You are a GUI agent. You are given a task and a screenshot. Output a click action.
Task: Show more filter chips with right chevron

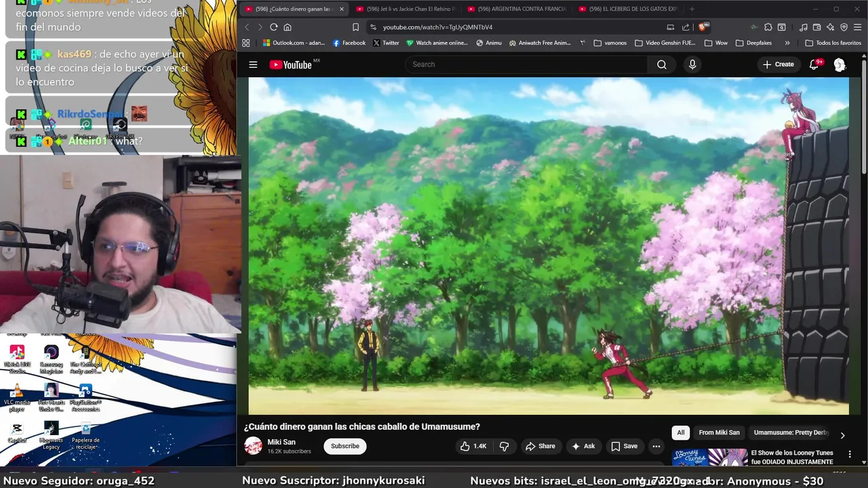click(842, 435)
